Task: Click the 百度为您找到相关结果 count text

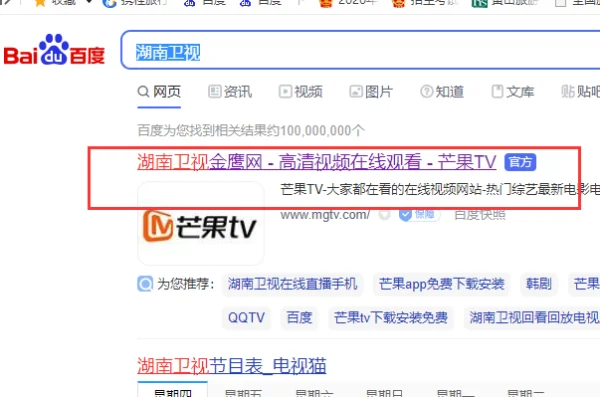Action: click(x=251, y=131)
